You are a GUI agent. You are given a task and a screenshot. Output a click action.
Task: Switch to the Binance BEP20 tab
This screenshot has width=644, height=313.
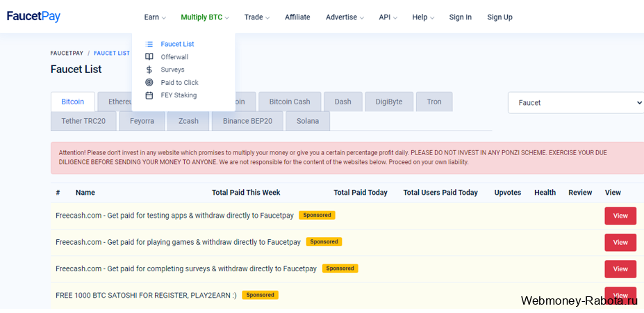247,121
